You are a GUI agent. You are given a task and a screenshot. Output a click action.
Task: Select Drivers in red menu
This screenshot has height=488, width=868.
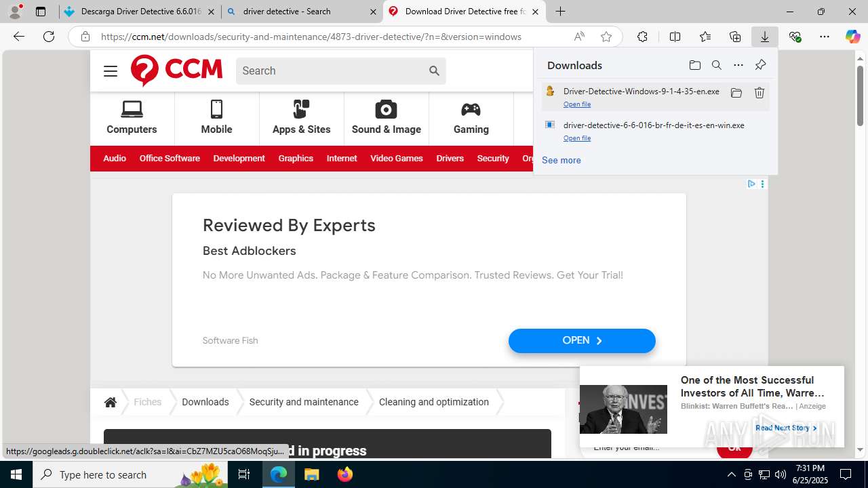(x=450, y=158)
